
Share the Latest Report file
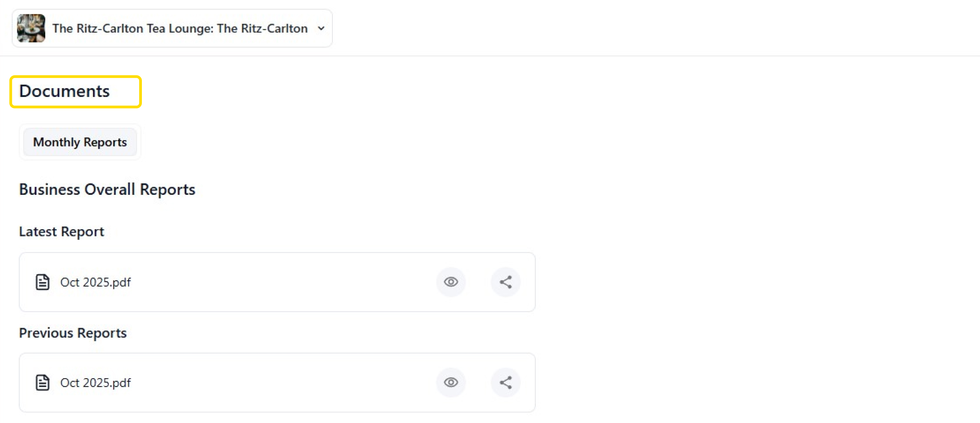[506, 282]
